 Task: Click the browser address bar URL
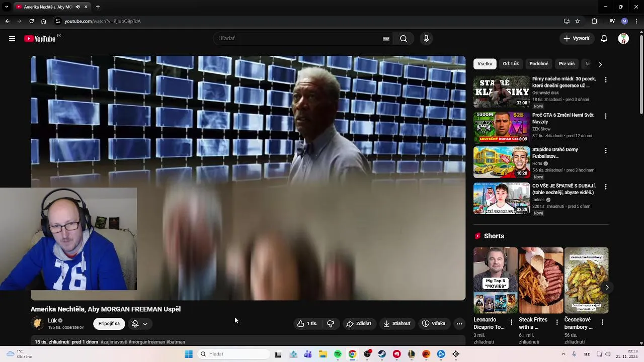(103, 21)
